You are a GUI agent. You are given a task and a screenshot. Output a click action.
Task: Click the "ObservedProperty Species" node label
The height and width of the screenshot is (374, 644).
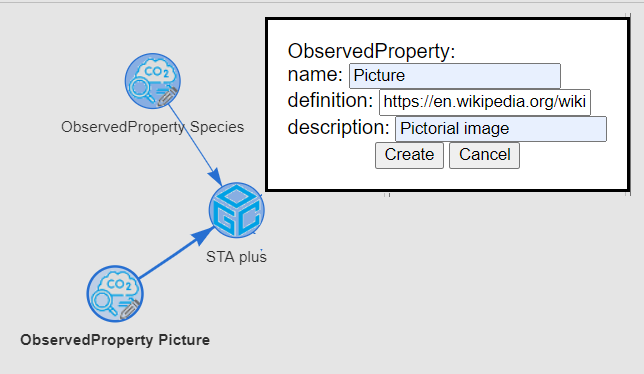point(153,127)
